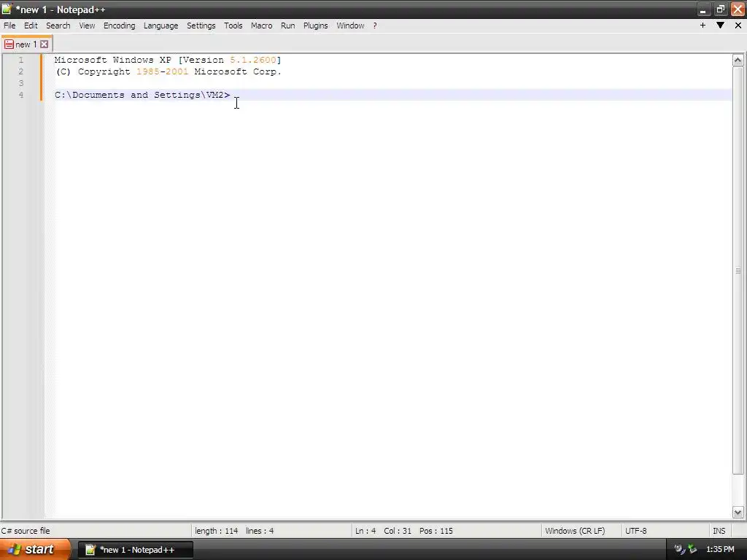Click the plus icon to add a new tab
The image size is (747, 560).
pos(703,26)
